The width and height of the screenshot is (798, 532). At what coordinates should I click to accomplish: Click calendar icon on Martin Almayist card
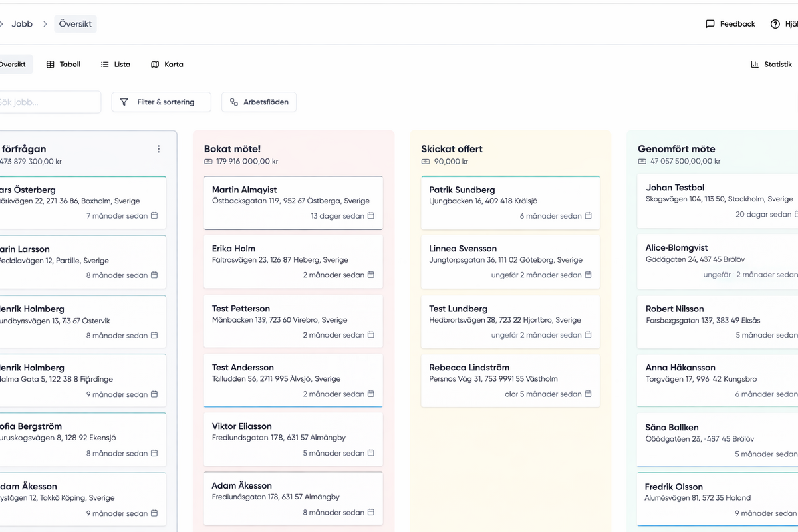point(371,216)
